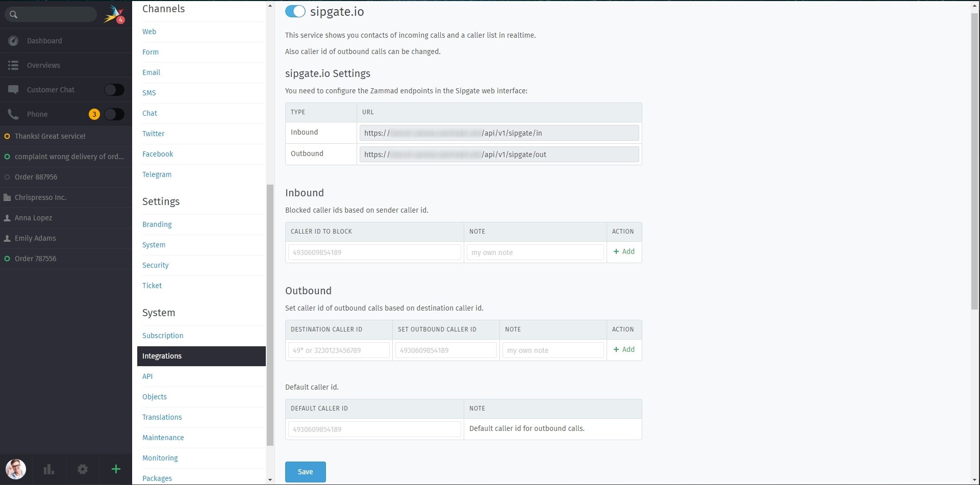980x485 pixels.
Task: Create a new ticket with the plus icon
Action: pyautogui.click(x=116, y=469)
